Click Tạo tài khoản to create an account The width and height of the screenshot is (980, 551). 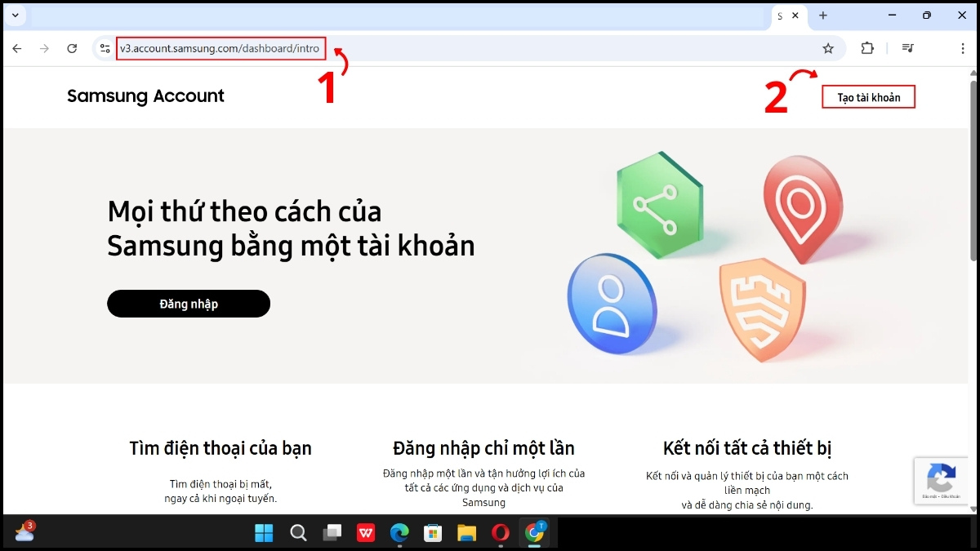tap(868, 96)
